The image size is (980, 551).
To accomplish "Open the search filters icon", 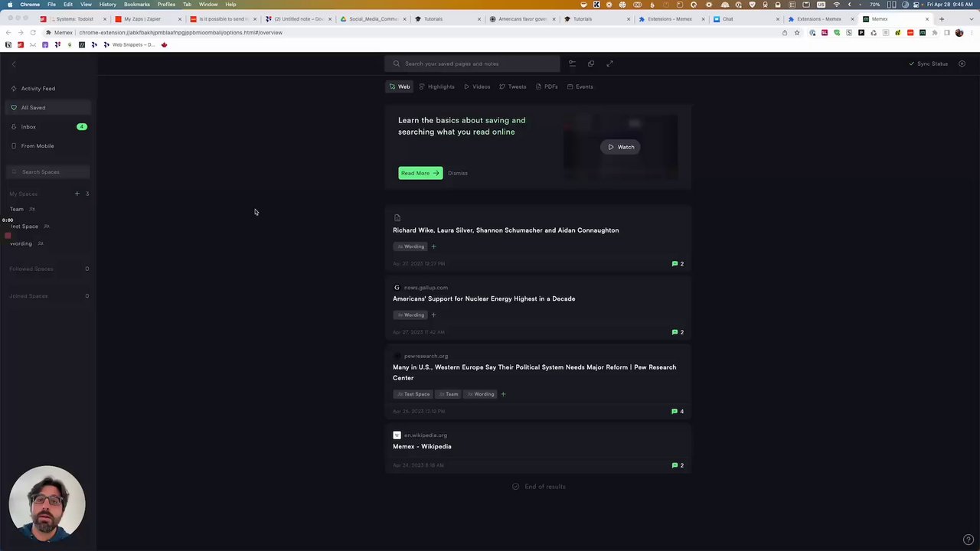I will tap(572, 64).
